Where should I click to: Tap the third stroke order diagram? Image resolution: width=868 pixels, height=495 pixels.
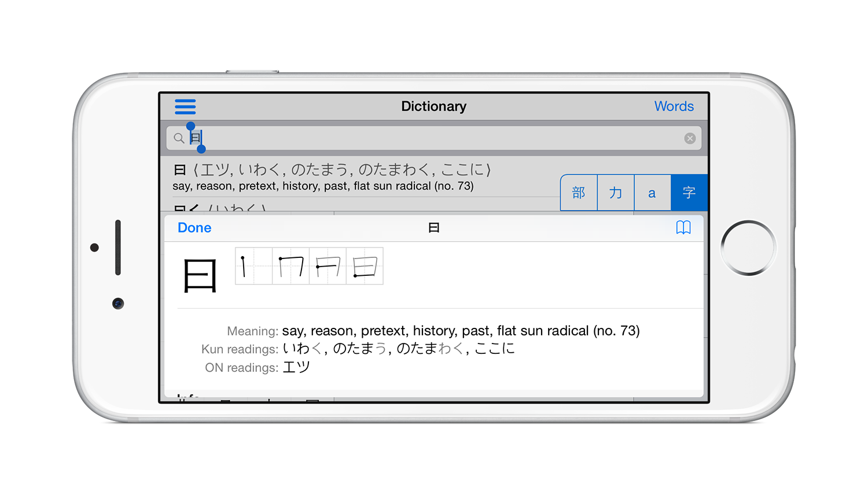[328, 266]
